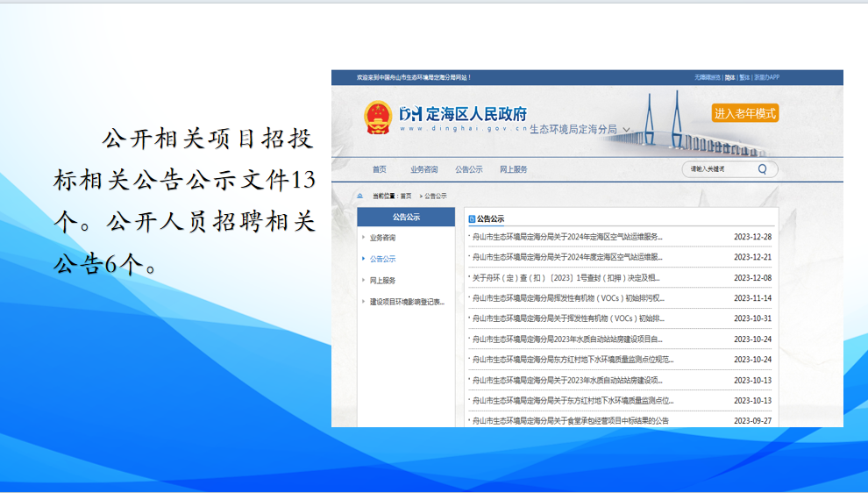Open the 食堂承包经营项目中标结果 notice
The image size is (868, 493).
[x=570, y=421]
